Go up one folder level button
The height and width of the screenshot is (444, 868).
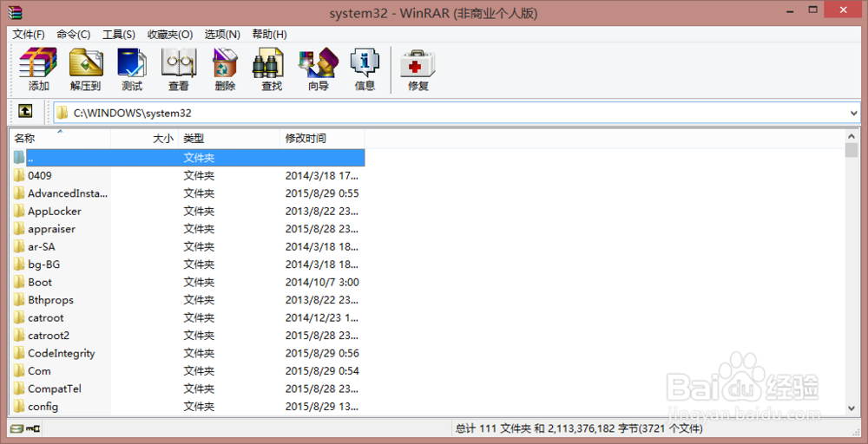coord(25,111)
